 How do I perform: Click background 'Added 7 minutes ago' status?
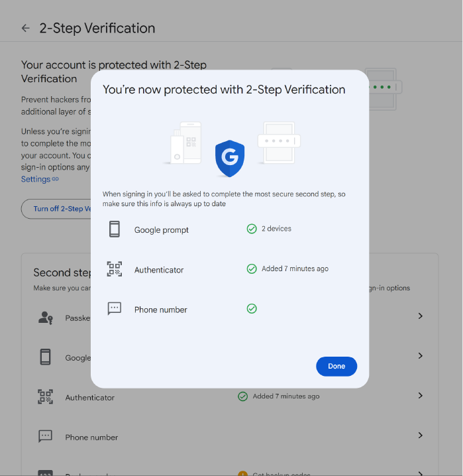pyautogui.click(x=286, y=396)
